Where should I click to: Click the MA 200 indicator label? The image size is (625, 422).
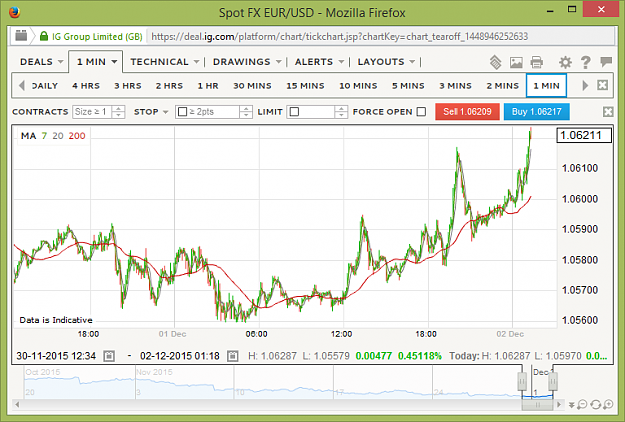(77, 136)
